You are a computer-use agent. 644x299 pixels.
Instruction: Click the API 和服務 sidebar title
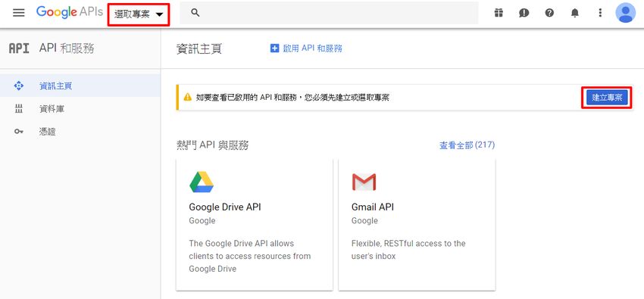click(x=67, y=48)
